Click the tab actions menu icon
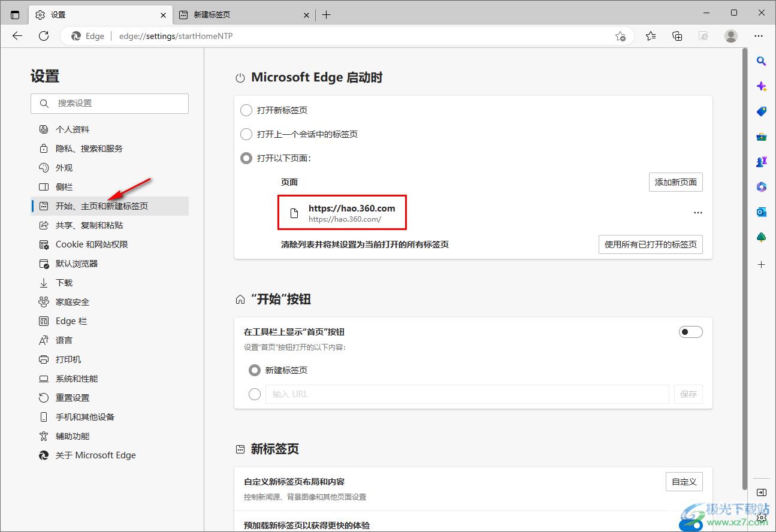776x532 pixels. click(x=15, y=15)
